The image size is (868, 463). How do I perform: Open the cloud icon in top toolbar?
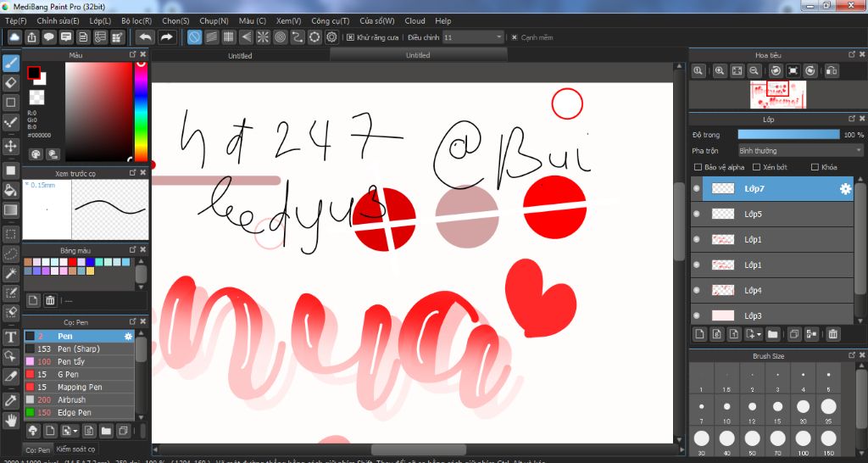[x=14, y=37]
